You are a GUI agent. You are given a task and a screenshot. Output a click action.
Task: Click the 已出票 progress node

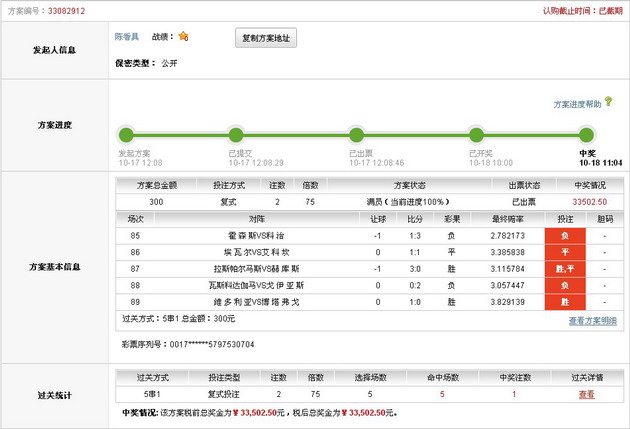355,135
